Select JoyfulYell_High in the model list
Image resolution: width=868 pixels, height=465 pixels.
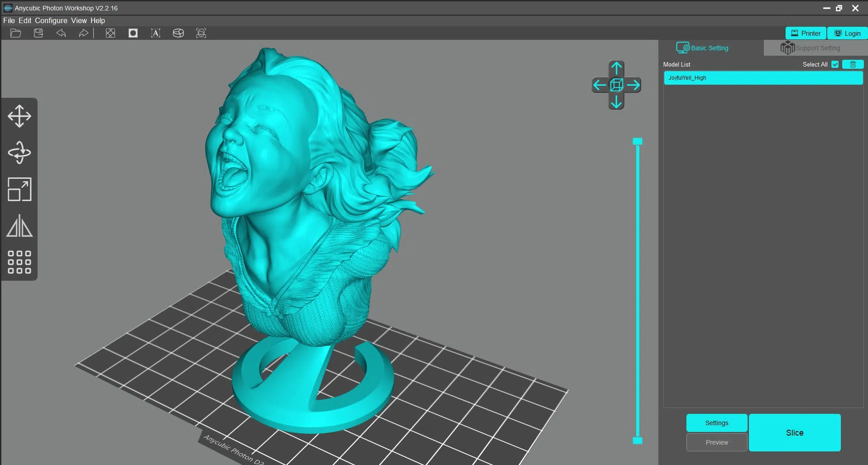click(x=763, y=78)
